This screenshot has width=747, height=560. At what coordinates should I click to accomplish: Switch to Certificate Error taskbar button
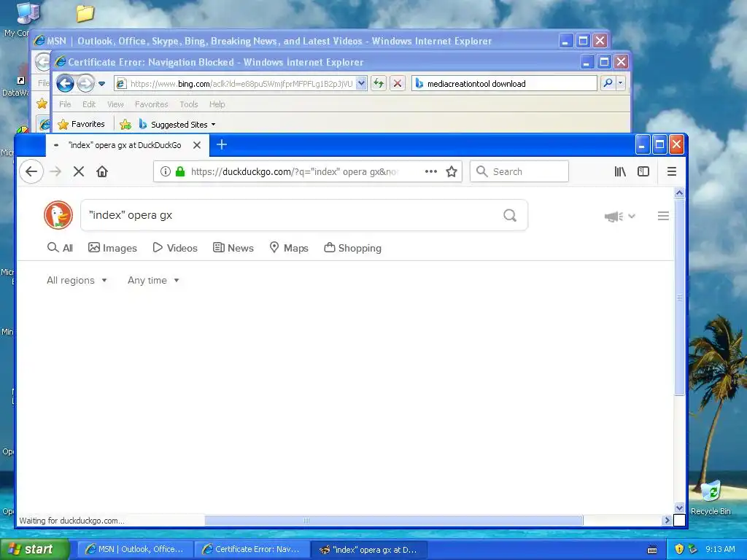pos(252,550)
